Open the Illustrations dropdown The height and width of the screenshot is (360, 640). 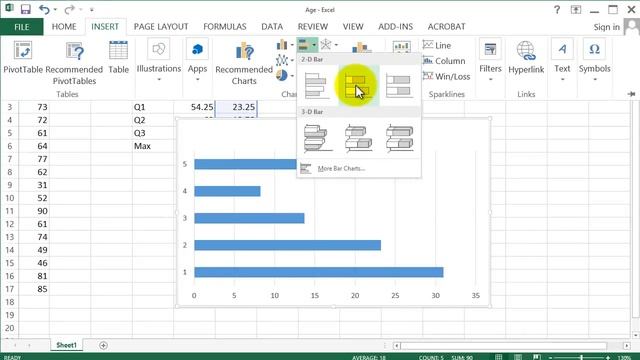(x=159, y=60)
